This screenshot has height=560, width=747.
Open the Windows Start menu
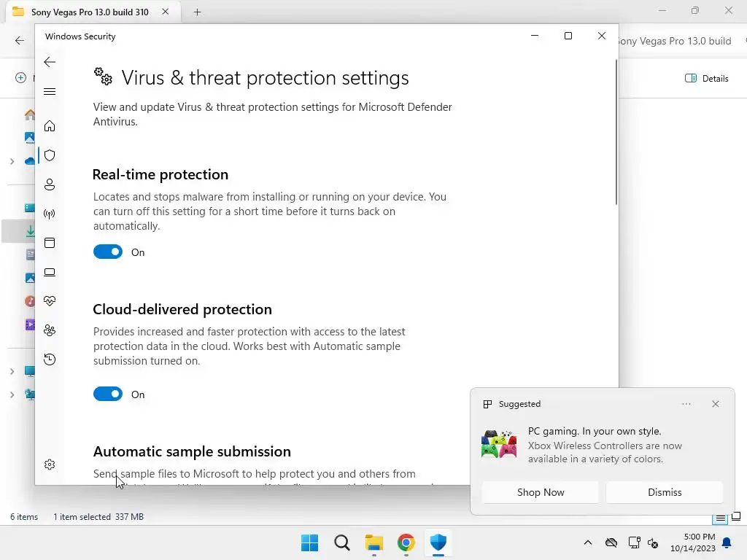click(x=309, y=542)
